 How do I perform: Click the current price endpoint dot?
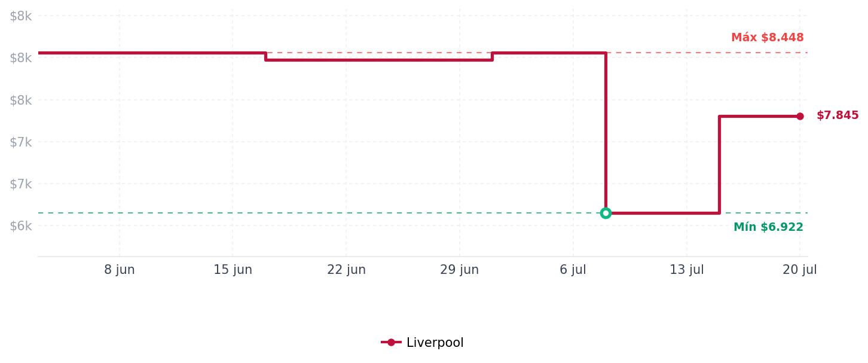[x=800, y=116]
